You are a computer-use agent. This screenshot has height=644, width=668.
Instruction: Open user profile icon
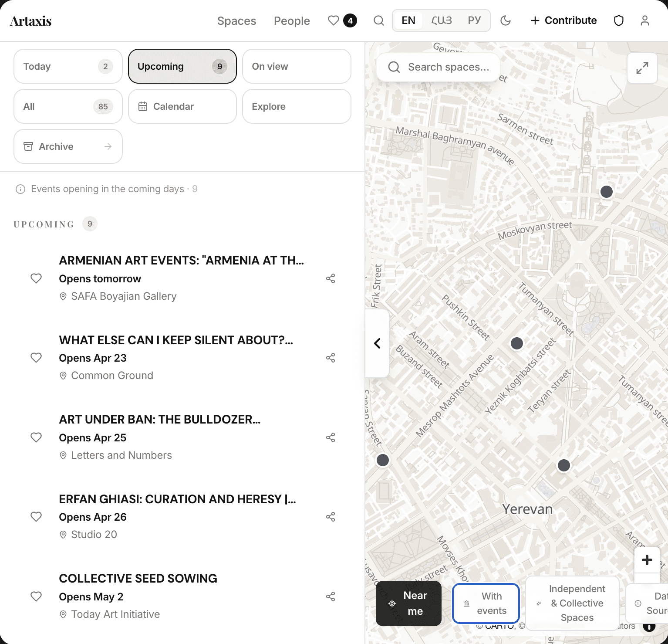644,20
